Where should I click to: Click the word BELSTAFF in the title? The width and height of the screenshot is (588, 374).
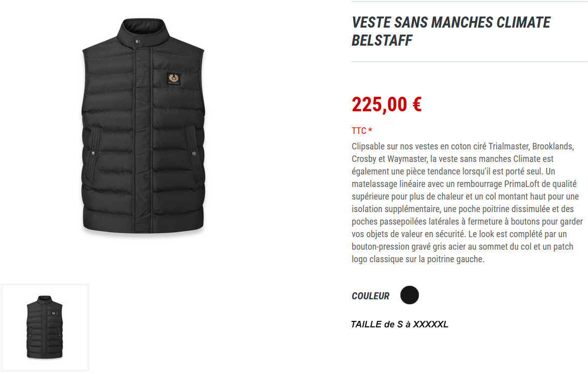pyautogui.click(x=382, y=41)
